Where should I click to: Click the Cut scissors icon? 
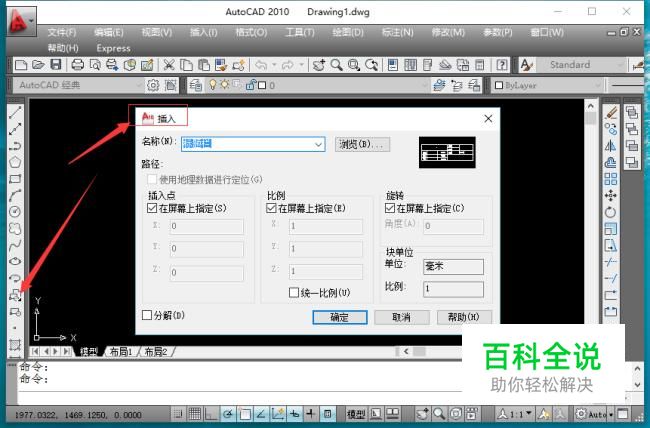(x=168, y=65)
